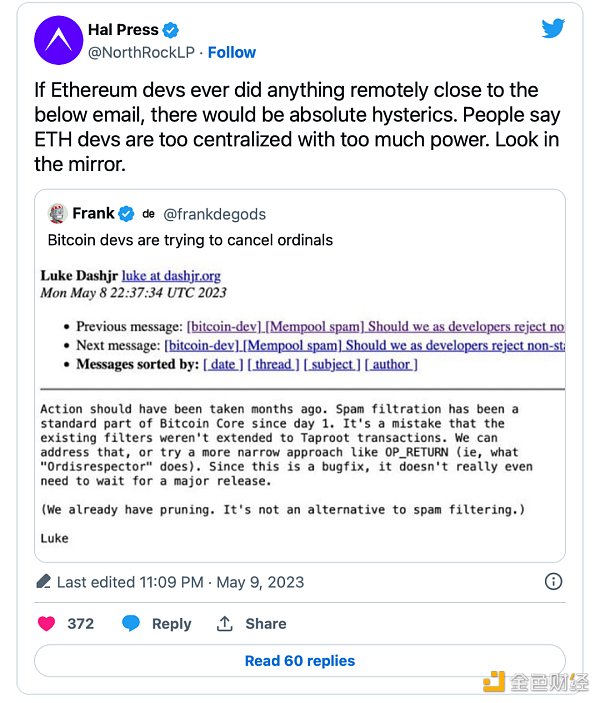Open the Next message mailing list link
The width and height of the screenshot is (600, 703).
[x=365, y=345]
